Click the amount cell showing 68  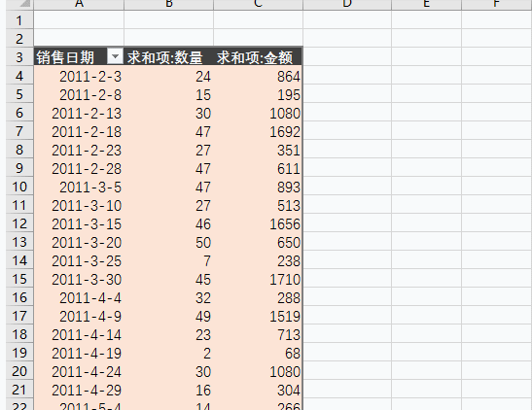coord(258,353)
